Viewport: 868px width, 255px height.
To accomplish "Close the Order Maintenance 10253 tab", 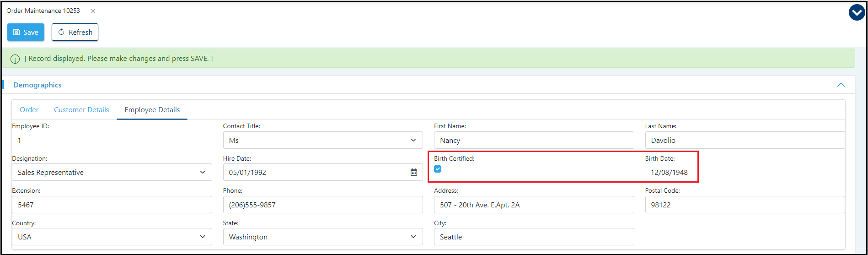I will point(93,11).
